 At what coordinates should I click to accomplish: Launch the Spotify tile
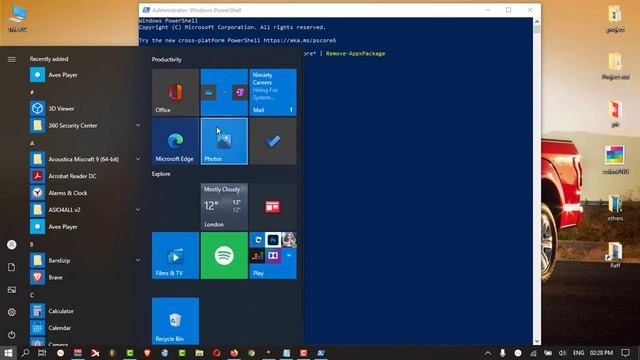[x=224, y=256]
